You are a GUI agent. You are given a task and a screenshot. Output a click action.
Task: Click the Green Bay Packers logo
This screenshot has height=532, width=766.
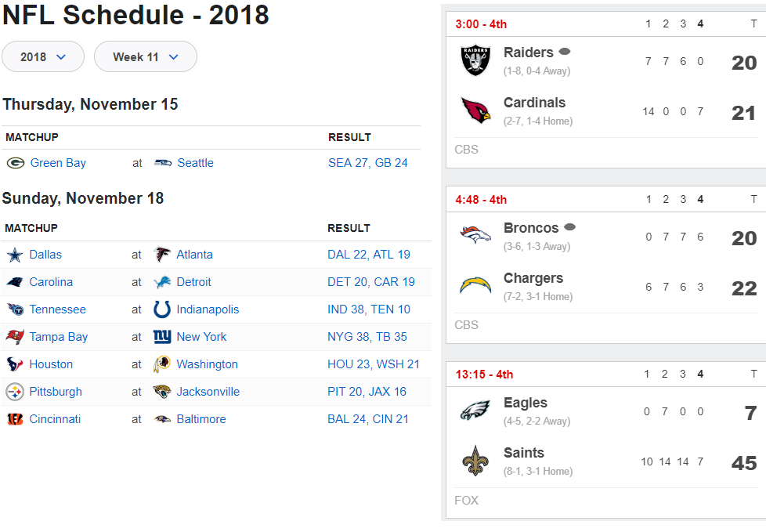pos(16,163)
